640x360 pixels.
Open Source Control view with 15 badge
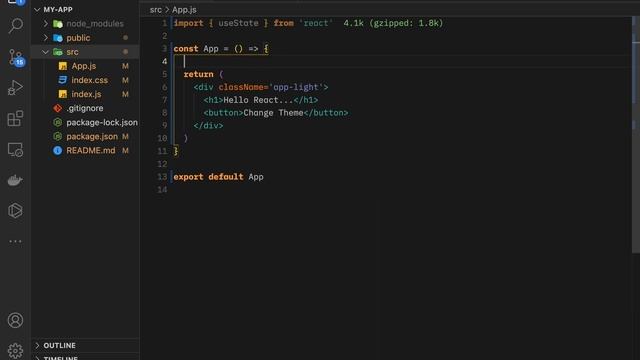coord(16,58)
